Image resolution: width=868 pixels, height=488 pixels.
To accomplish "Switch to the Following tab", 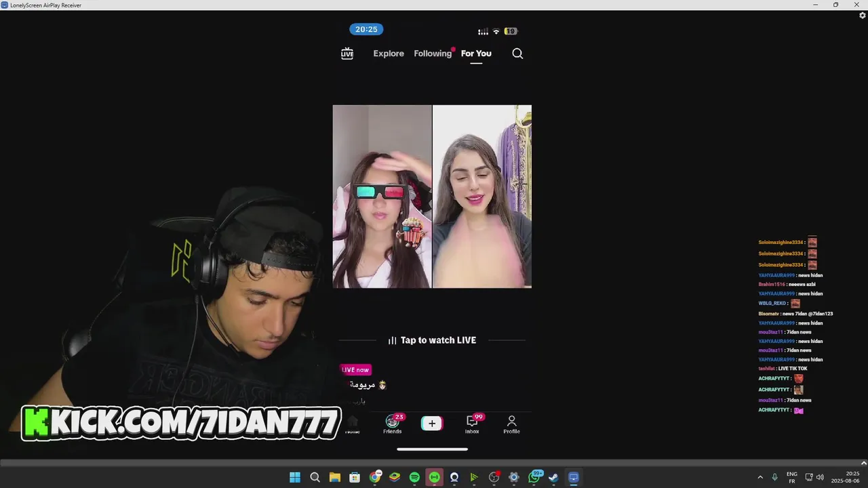I will tap(433, 54).
